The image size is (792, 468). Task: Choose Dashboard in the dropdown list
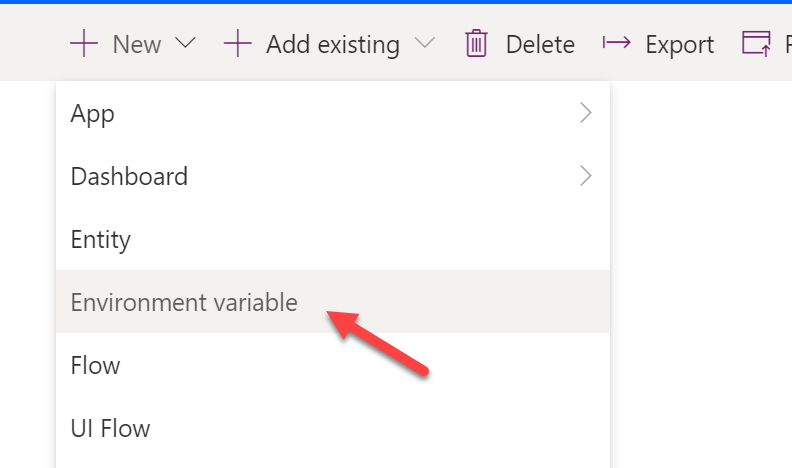(333, 176)
